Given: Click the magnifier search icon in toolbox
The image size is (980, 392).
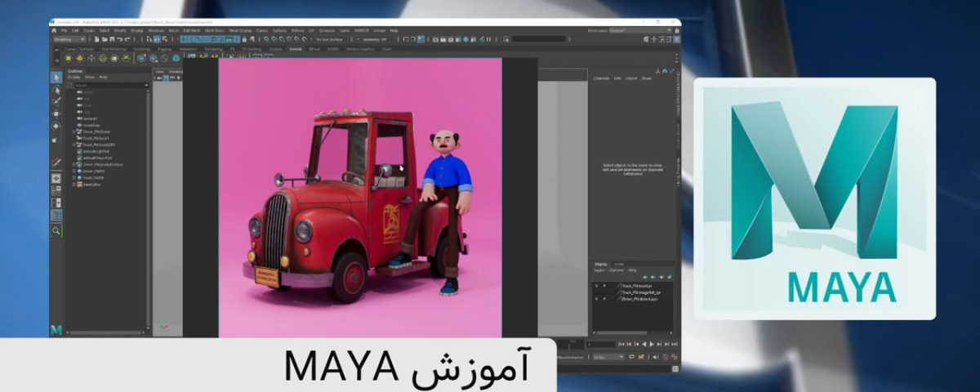Looking at the screenshot, I should click(x=56, y=231).
